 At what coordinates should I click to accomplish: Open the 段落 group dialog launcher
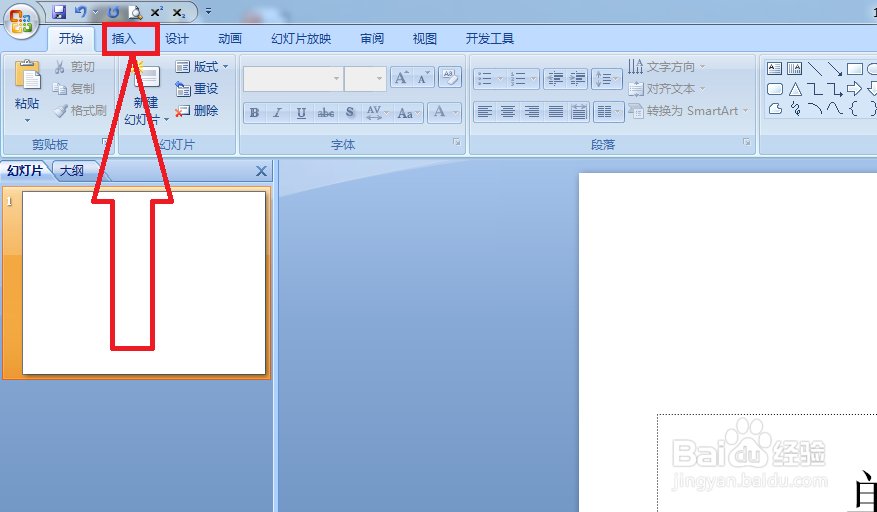pyautogui.click(x=747, y=142)
